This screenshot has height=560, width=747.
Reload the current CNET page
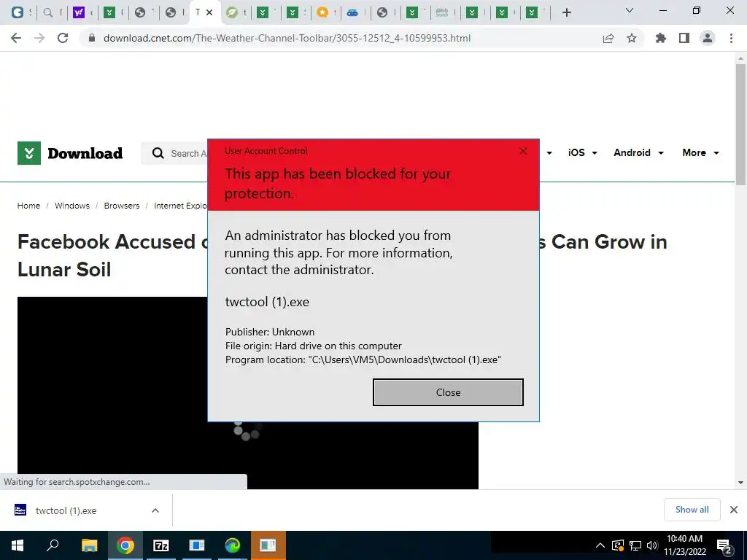(63, 38)
